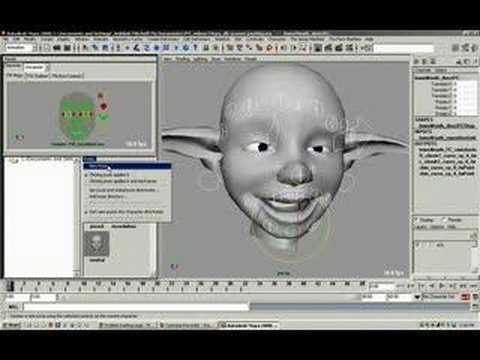Click the current-frame marker on the time slider

pyautogui.click(x=10, y=286)
